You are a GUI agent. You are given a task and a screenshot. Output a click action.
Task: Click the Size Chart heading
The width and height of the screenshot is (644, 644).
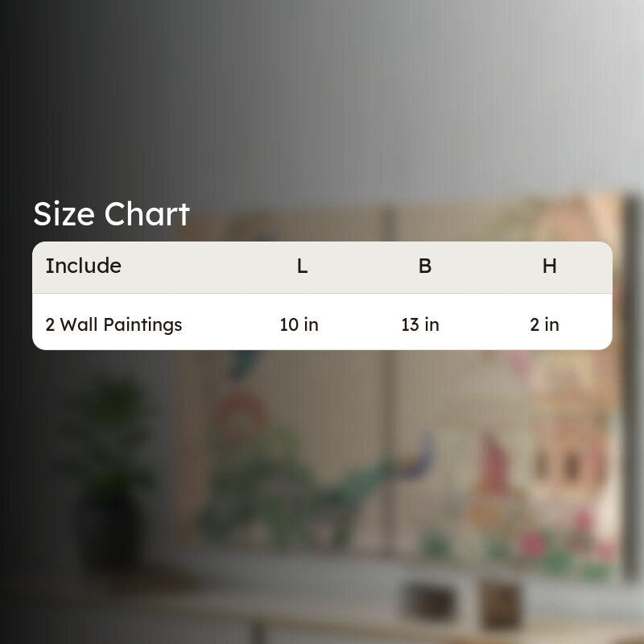(111, 214)
